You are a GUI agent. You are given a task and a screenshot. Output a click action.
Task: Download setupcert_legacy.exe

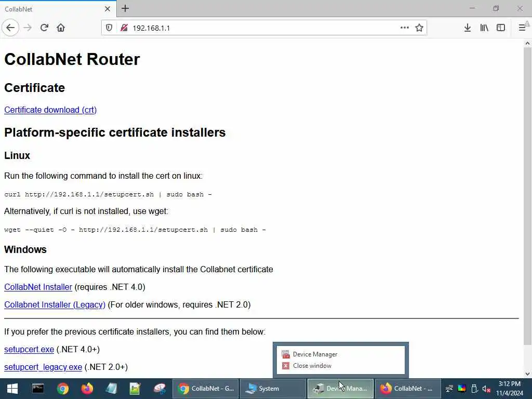[x=43, y=367]
